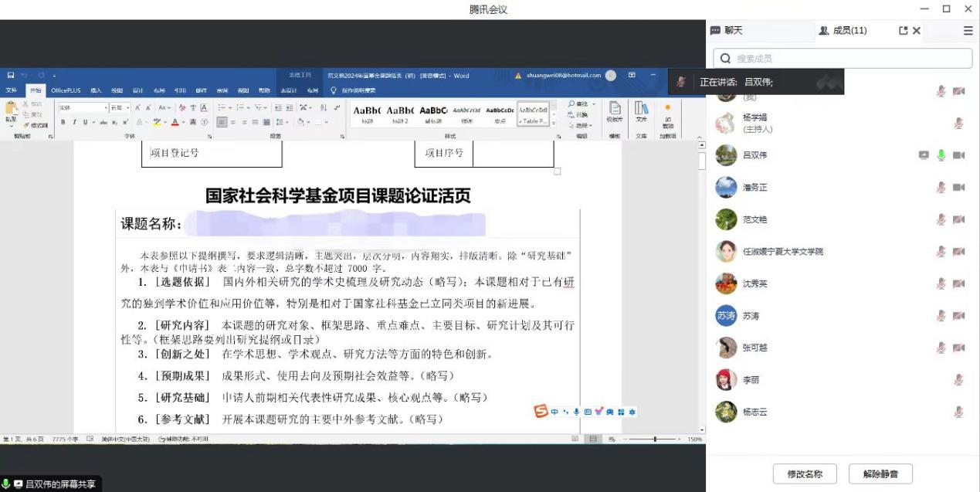
Task: Click the Paste clipboard icon
Action: pos(11,111)
